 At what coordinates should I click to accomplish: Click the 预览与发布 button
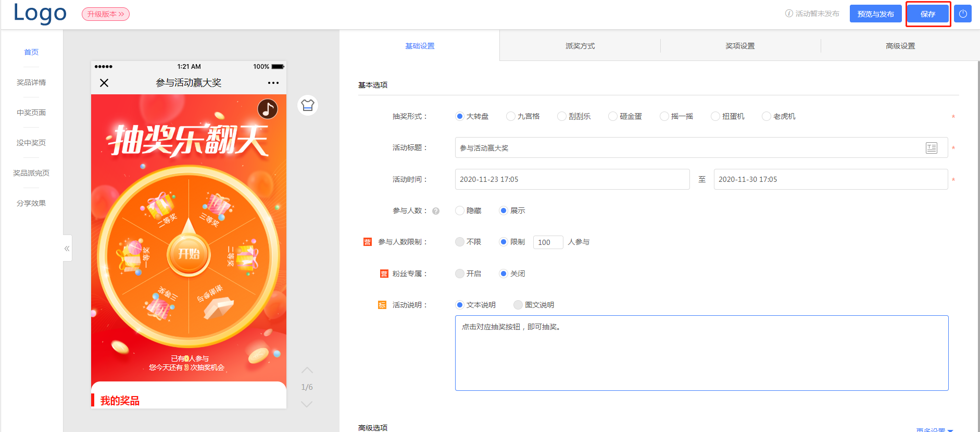(x=876, y=14)
